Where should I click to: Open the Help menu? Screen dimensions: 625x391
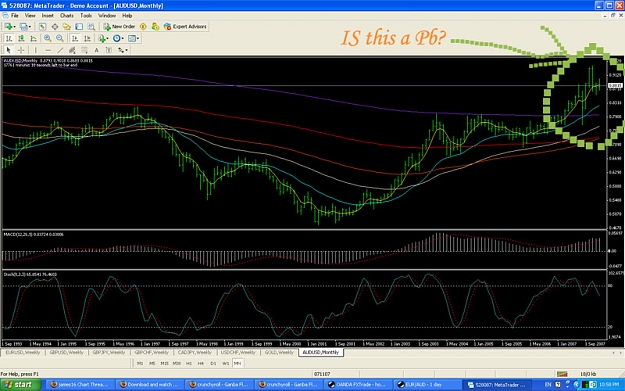pyautogui.click(x=127, y=16)
